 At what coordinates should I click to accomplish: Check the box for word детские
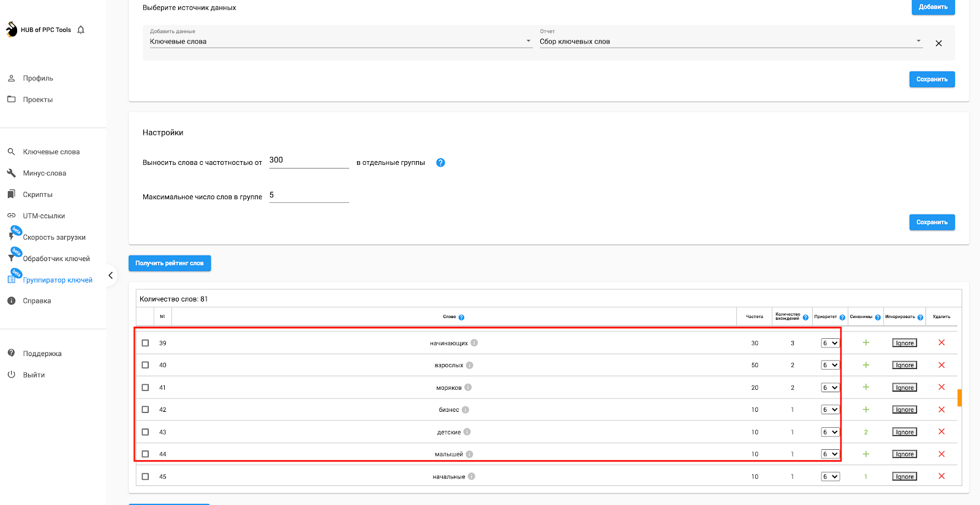tap(145, 432)
